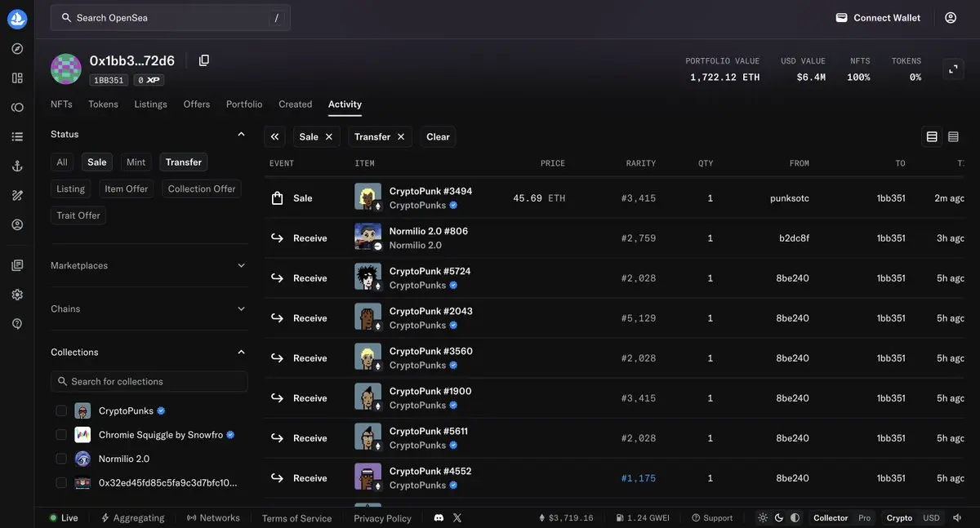
Task: Switch currency display to USD
Action: [931, 517]
